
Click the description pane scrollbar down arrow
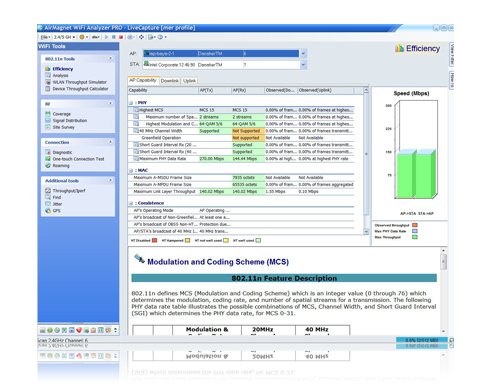[443, 331]
